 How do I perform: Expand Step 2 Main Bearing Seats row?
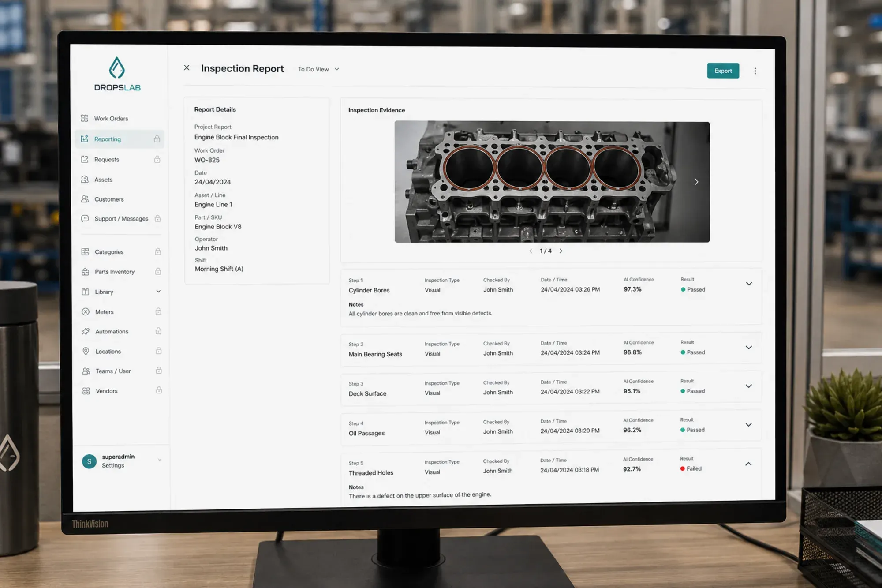(749, 348)
